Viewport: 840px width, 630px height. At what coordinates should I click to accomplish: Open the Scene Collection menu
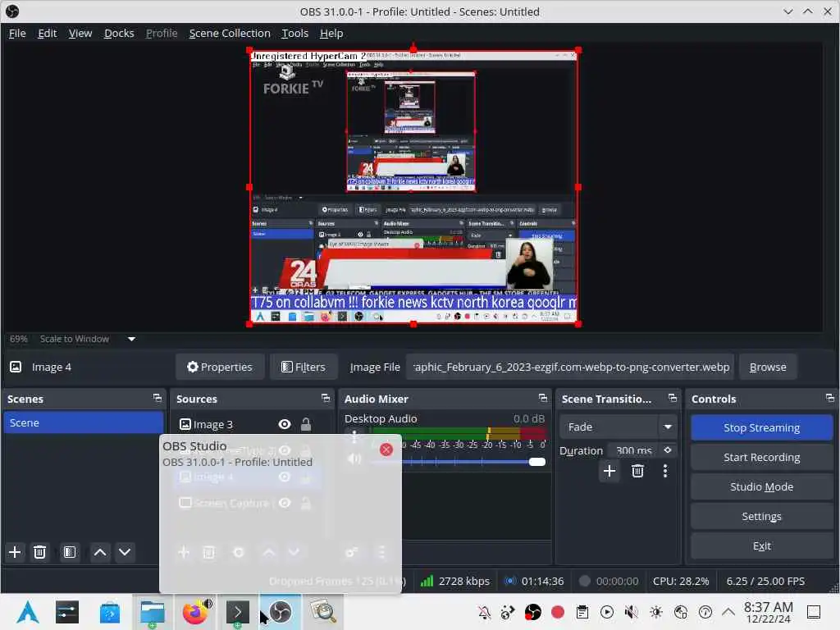230,33
